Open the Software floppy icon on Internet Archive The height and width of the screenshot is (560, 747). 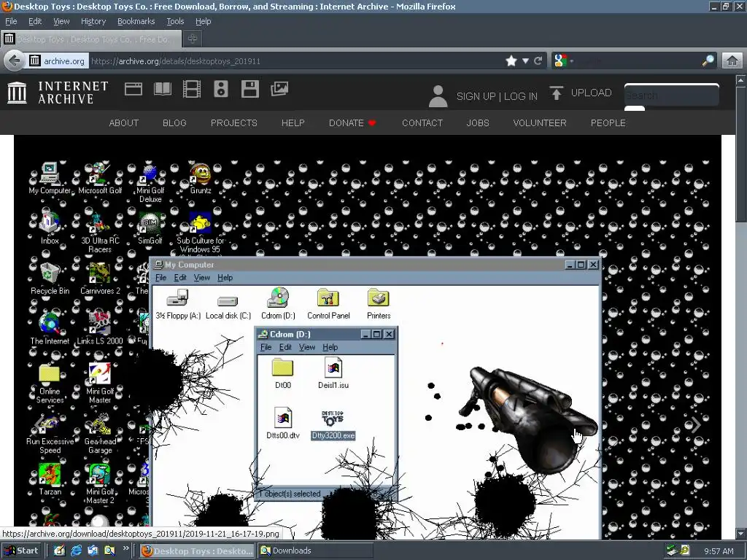[250, 89]
